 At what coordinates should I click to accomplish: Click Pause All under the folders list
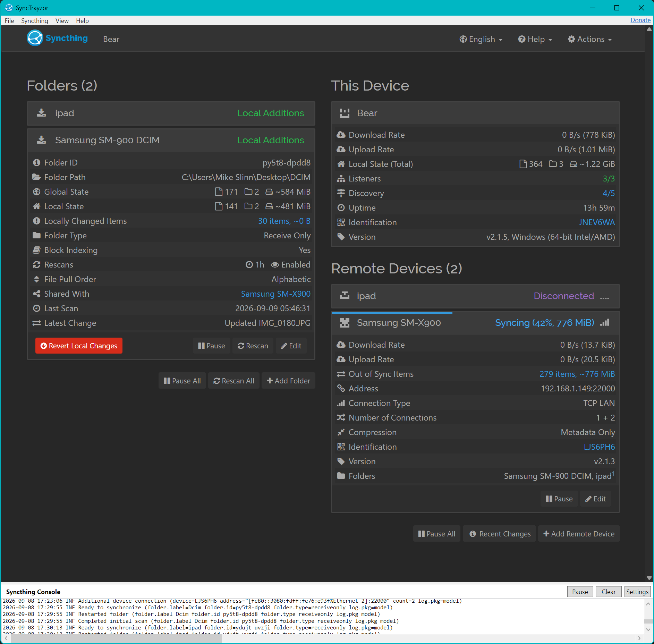[182, 381]
